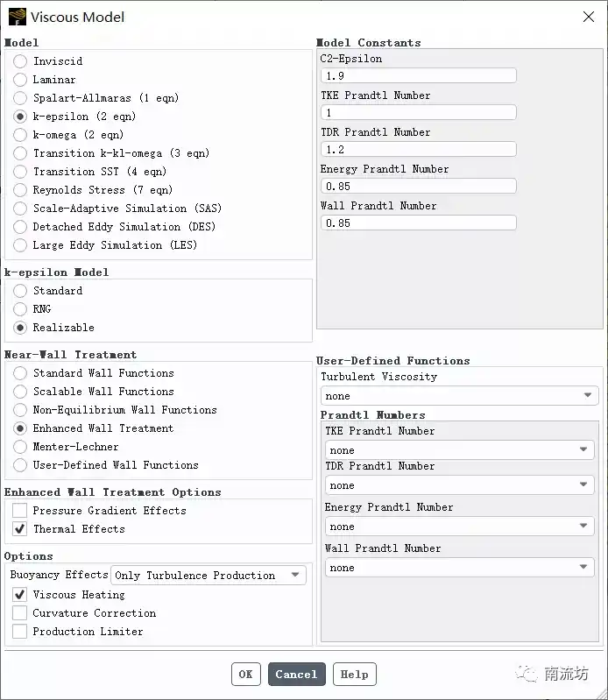Screen dimensions: 608x700
Task: Select k-epsilon (2 eqn) model
Action: pos(20,116)
